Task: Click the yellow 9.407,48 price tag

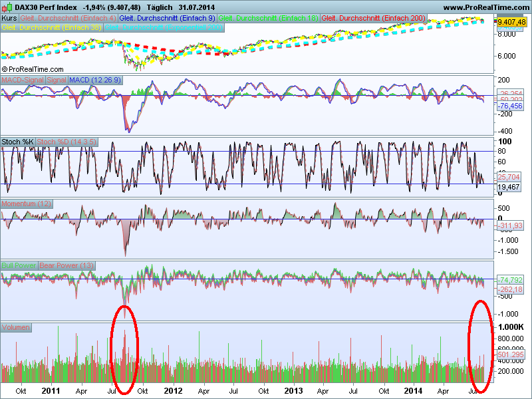Action: [x=511, y=22]
